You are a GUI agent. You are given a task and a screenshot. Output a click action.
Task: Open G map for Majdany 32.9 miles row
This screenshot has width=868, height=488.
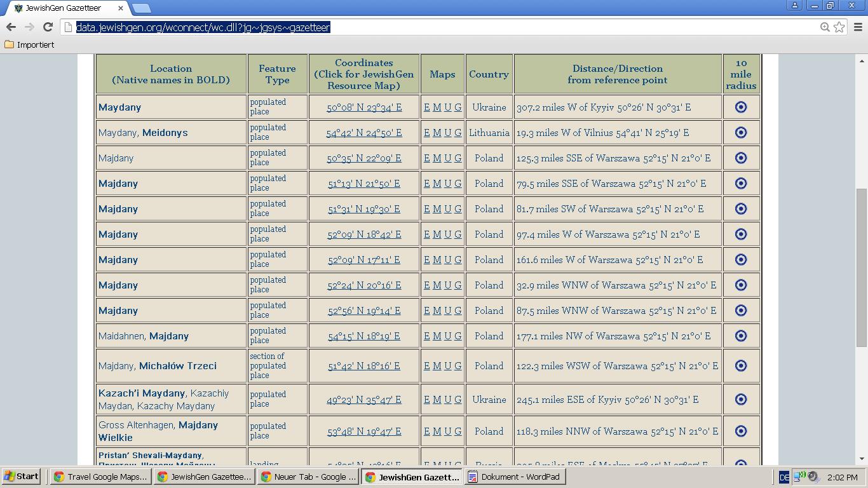458,285
